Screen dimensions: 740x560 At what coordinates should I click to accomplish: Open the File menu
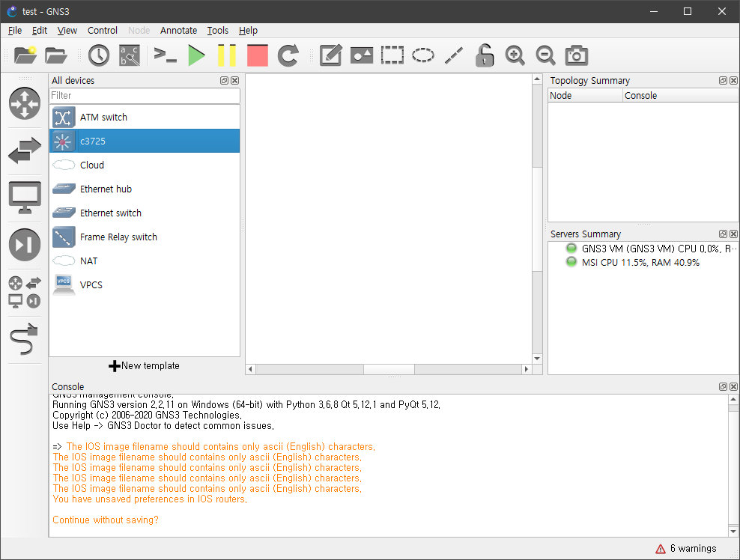click(x=15, y=31)
